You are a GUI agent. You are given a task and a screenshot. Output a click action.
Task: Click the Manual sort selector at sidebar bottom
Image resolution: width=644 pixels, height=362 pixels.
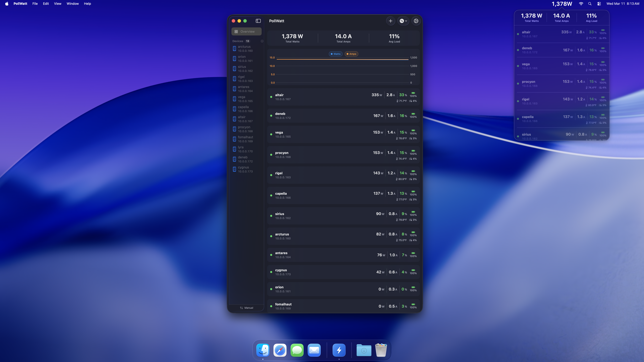point(246,308)
